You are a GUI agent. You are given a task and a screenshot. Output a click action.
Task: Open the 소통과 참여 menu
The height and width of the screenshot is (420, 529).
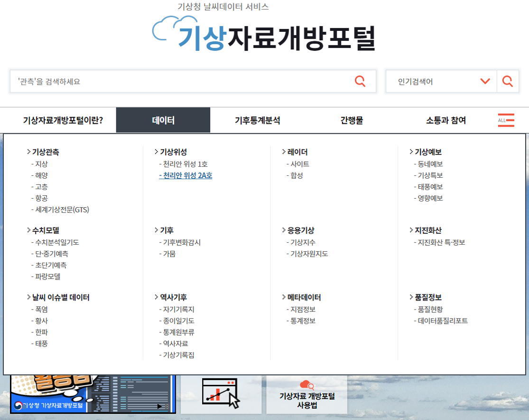tap(445, 120)
